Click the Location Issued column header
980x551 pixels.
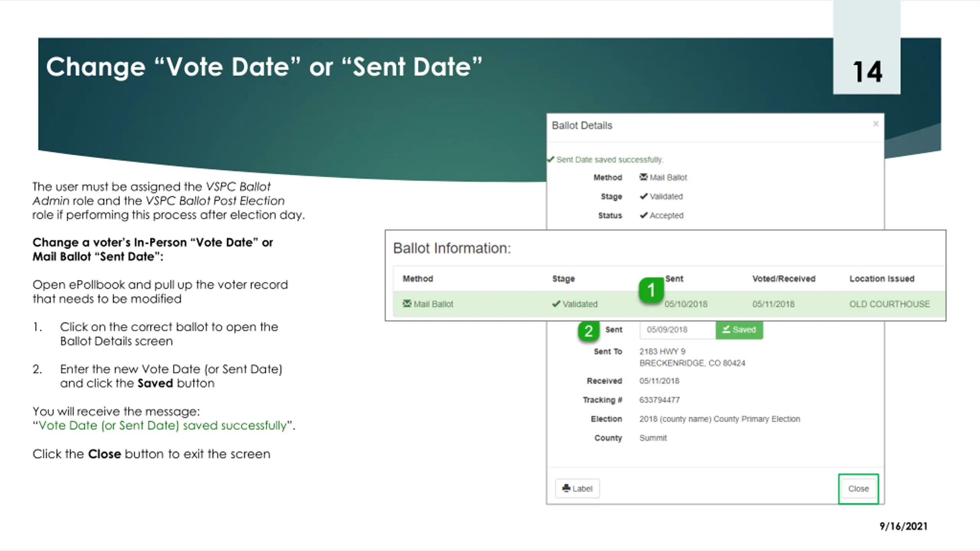point(882,279)
